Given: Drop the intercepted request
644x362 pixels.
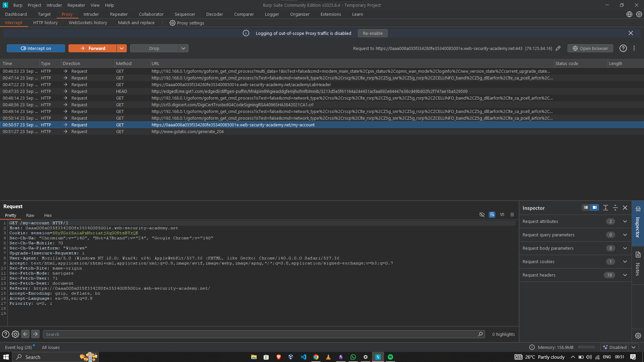Looking at the screenshot, I should tap(154, 48).
